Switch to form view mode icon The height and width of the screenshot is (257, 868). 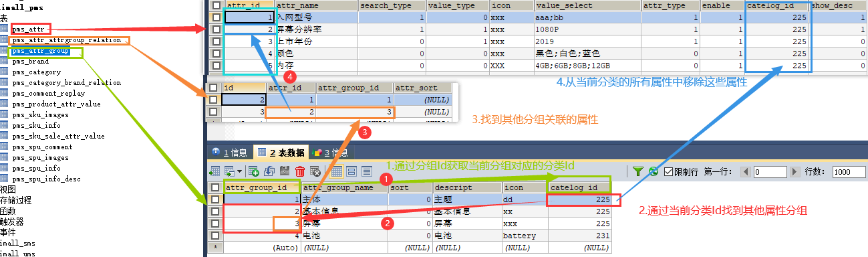351,171
